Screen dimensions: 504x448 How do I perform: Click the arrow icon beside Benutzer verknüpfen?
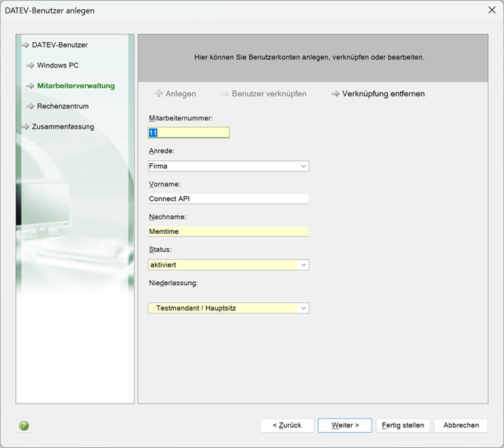[225, 94]
